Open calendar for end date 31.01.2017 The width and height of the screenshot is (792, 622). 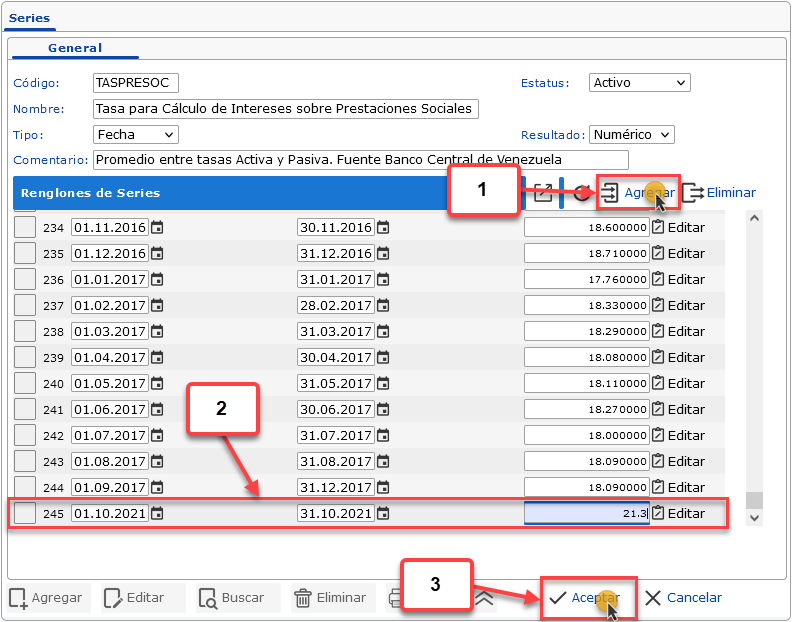[383, 279]
